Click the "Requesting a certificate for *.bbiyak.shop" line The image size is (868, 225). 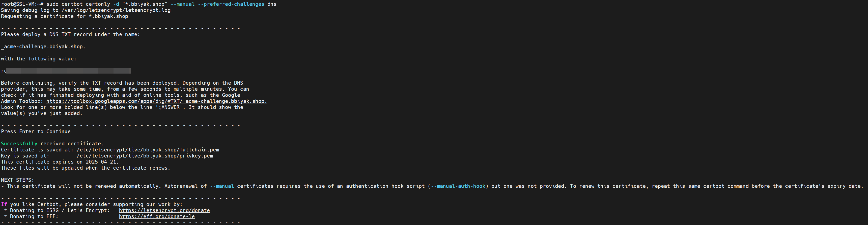click(x=64, y=16)
